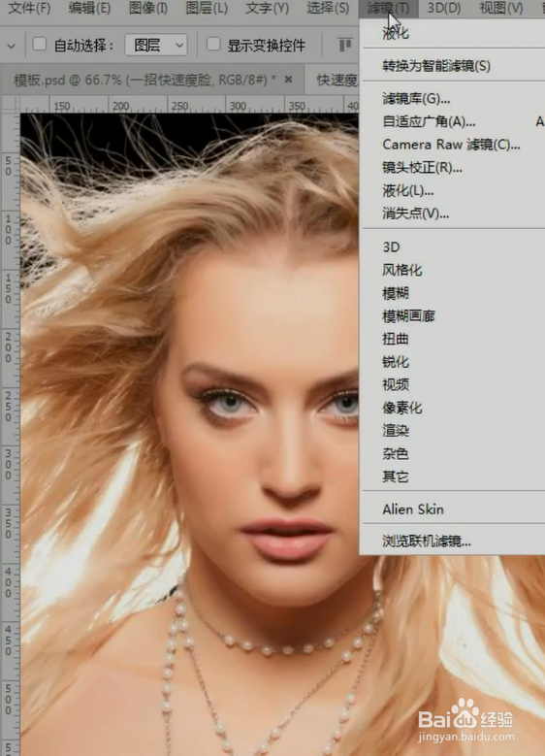Open the 3D filter submenu
Image resolution: width=545 pixels, height=756 pixels.
tap(391, 247)
